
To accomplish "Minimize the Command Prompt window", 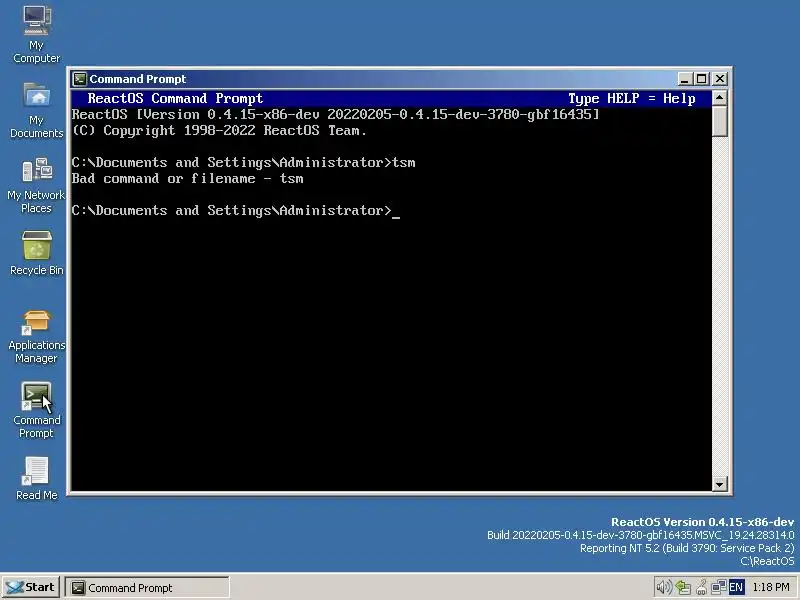I will 685,79.
